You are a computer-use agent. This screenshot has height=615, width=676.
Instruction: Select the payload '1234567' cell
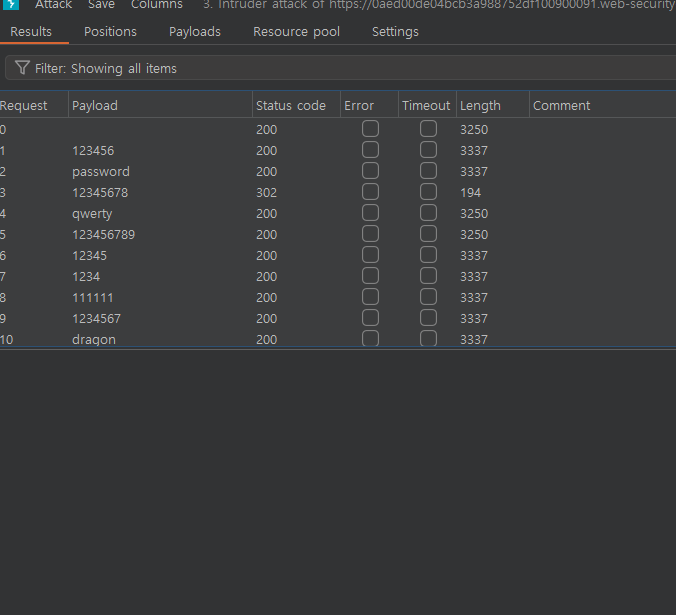point(97,319)
